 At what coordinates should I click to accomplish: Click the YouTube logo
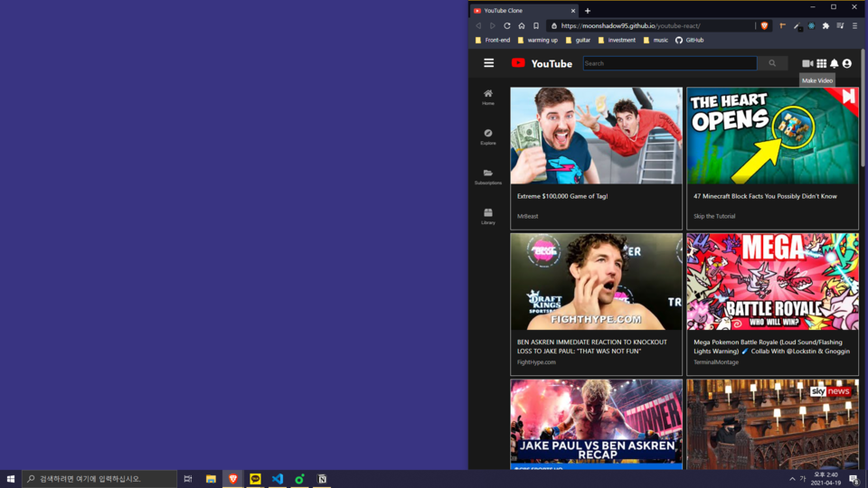542,63
